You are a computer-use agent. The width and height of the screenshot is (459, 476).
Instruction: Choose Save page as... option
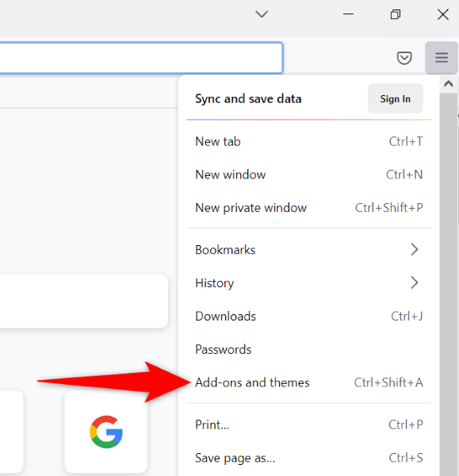pyautogui.click(x=309, y=458)
